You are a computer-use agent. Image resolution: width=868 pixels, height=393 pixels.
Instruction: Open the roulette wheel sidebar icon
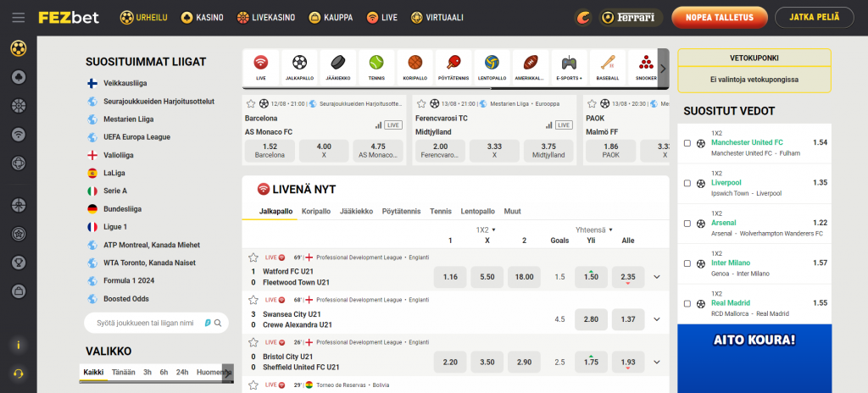(x=19, y=105)
